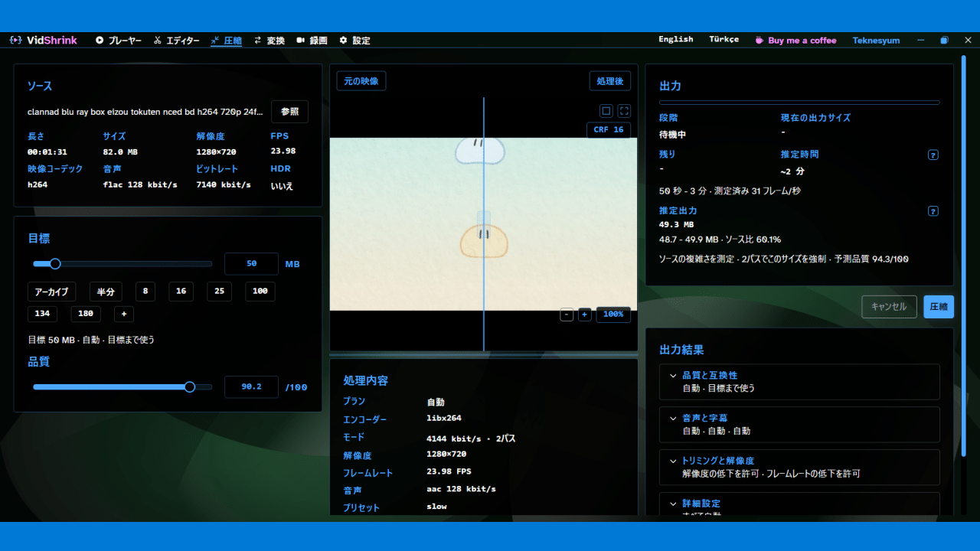Click the CRF 16 badge

(609, 130)
